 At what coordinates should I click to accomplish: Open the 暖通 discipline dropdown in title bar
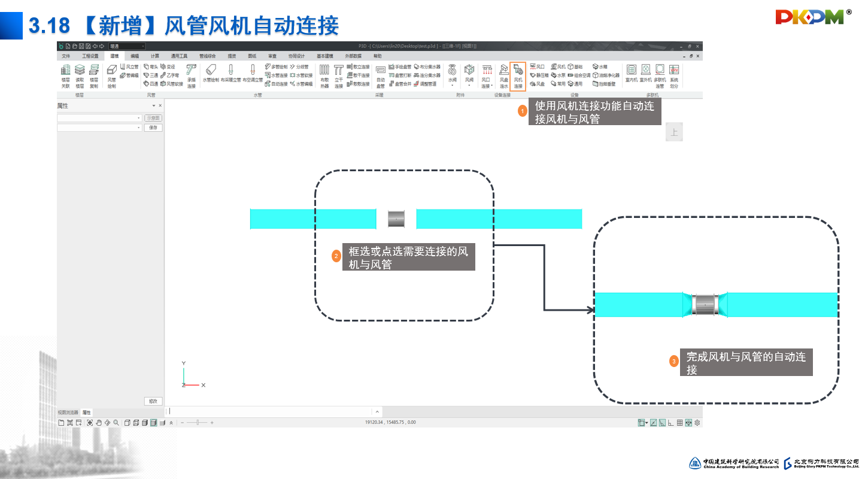tap(126, 46)
